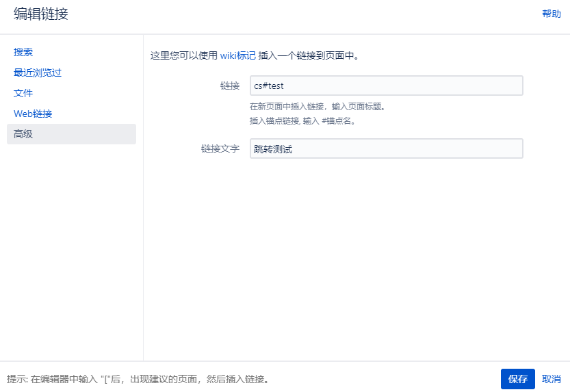Screen dimensions: 570x392
Task: Focus the 链接 field containing cs#test
Action: tap(386, 86)
